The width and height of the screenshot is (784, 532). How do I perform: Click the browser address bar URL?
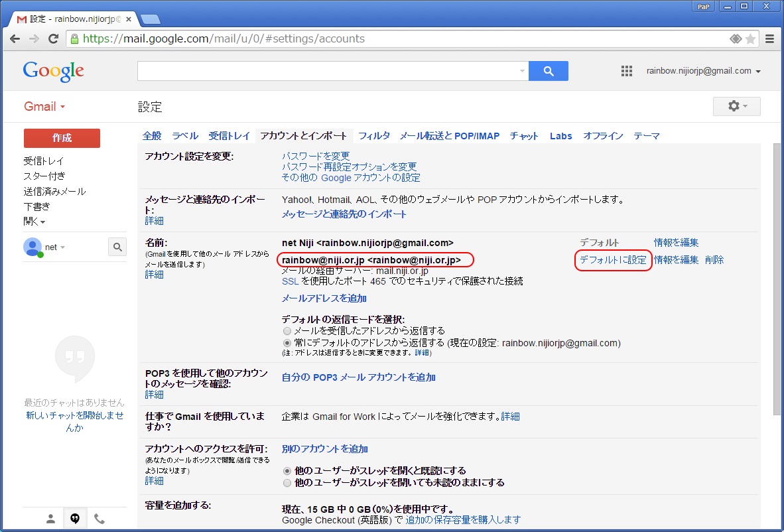pos(224,39)
